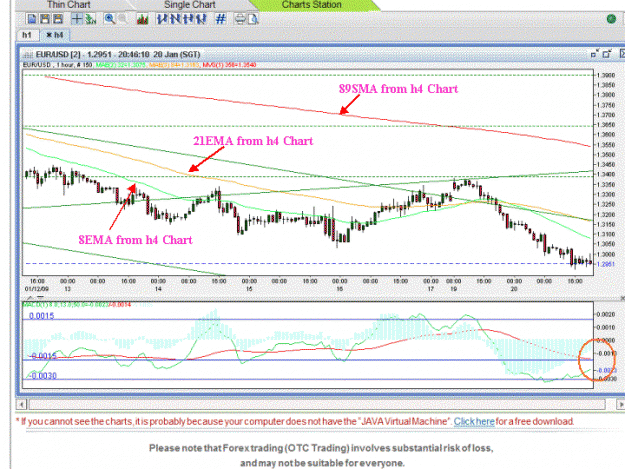Shrink the EUR/USD chart window icon

tap(594, 53)
